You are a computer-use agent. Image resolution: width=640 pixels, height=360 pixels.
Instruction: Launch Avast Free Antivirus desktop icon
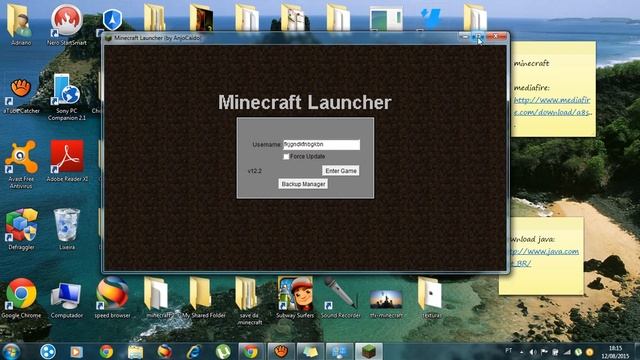click(21, 164)
